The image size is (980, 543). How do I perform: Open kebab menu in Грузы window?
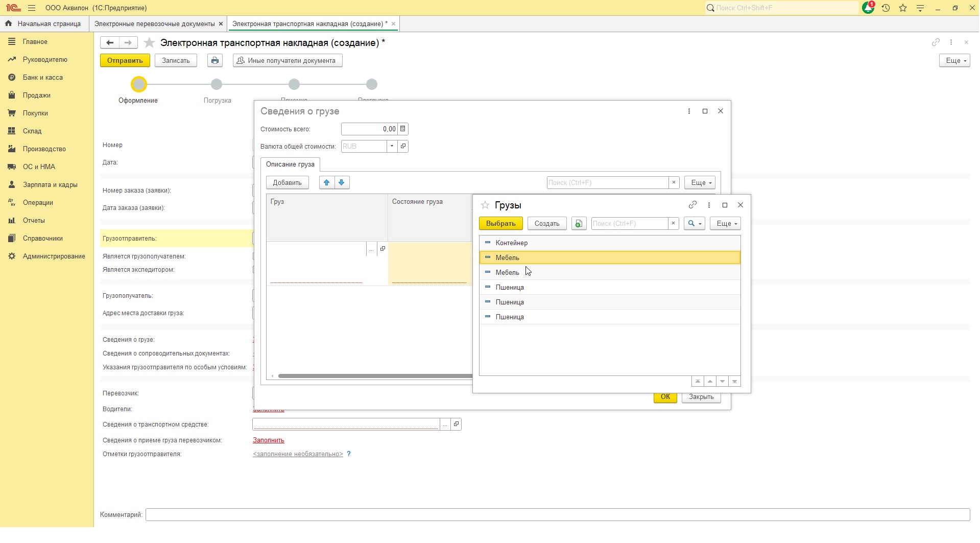(x=709, y=205)
